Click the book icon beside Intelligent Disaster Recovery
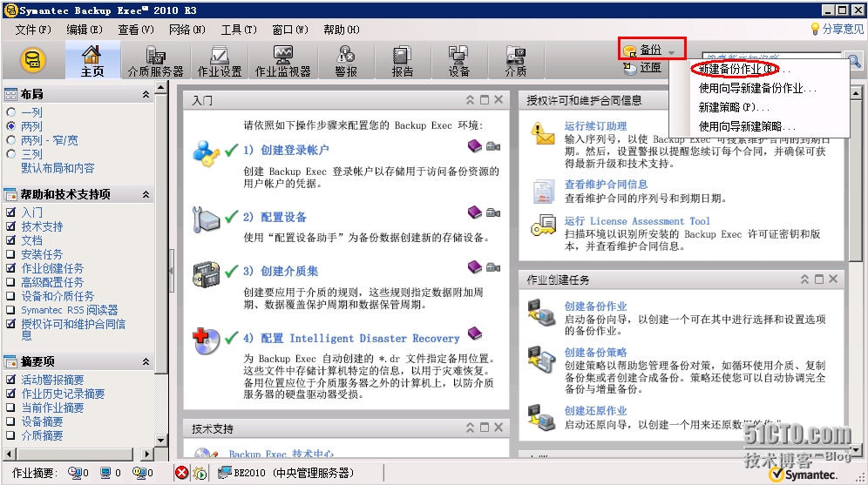The image size is (868, 485). click(475, 333)
